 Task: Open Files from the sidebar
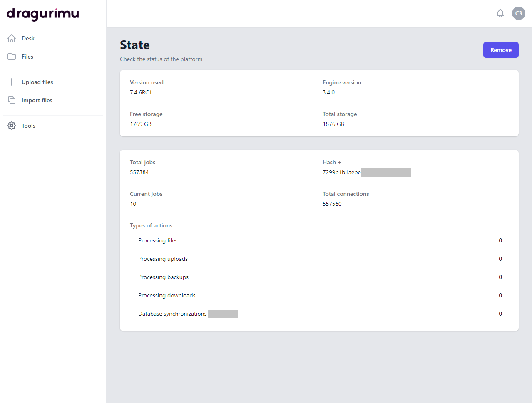click(27, 57)
